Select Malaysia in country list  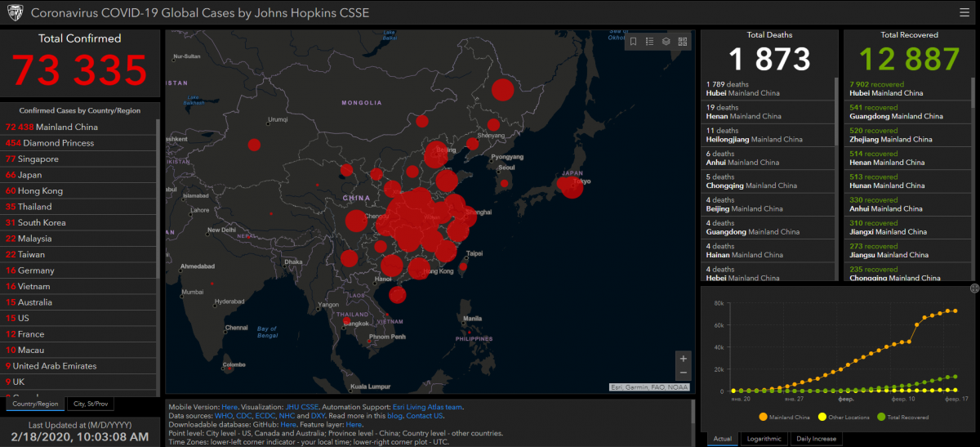click(x=79, y=239)
